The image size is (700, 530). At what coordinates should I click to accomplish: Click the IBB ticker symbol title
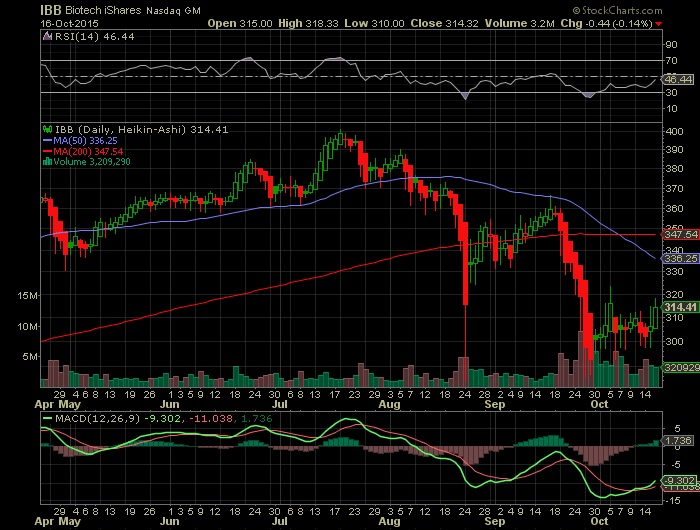(51, 8)
